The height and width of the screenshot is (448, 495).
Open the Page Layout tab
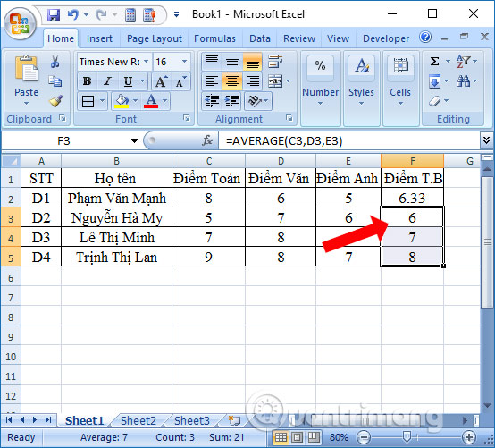(x=155, y=38)
